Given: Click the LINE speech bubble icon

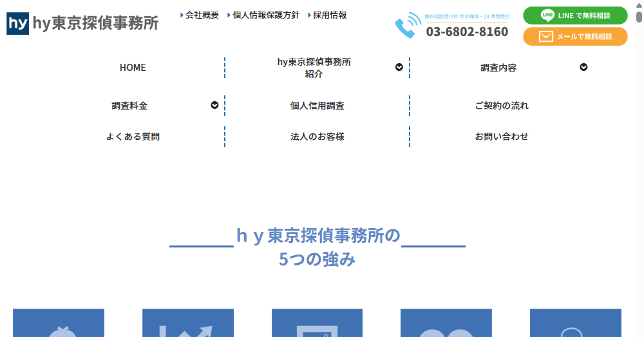Looking at the screenshot, I should coord(547,15).
